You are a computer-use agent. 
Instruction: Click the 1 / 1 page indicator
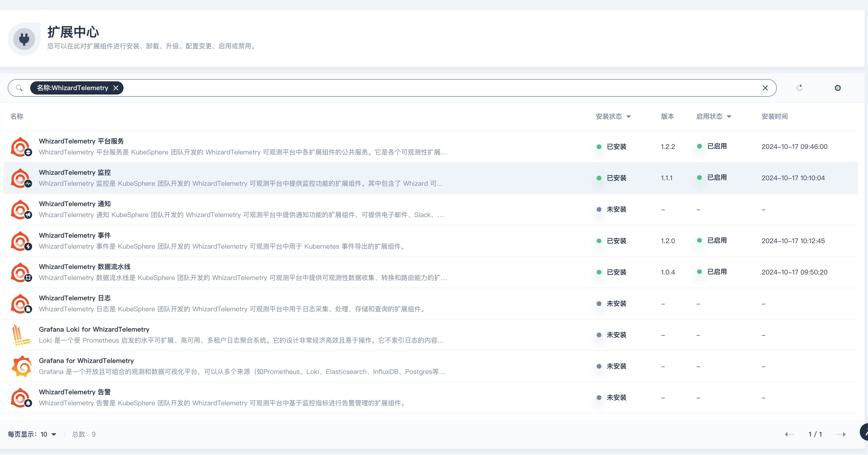point(815,434)
